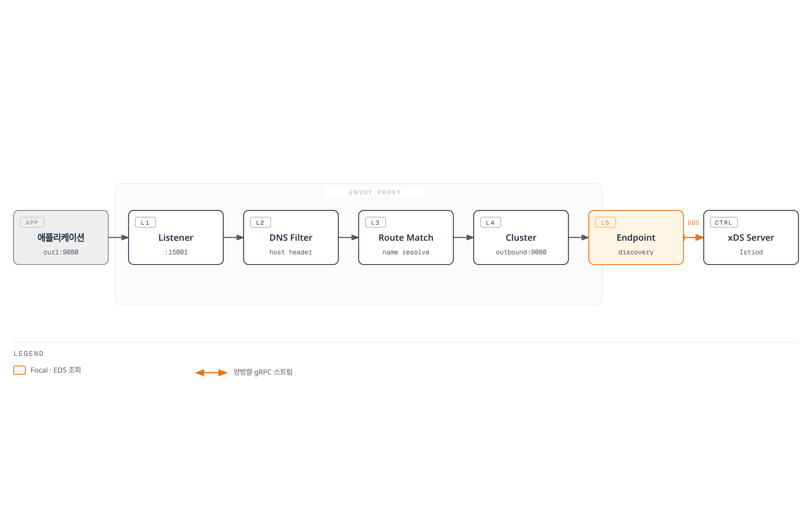Click the CTRL badge on xDS Server
Viewport: 812px width, 508px height.
(x=724, y=222)
